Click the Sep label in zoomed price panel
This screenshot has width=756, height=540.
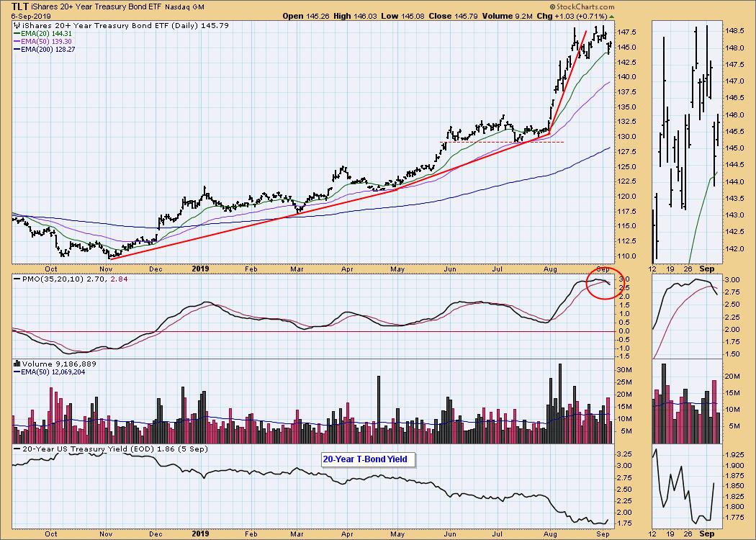pos(707,269)
